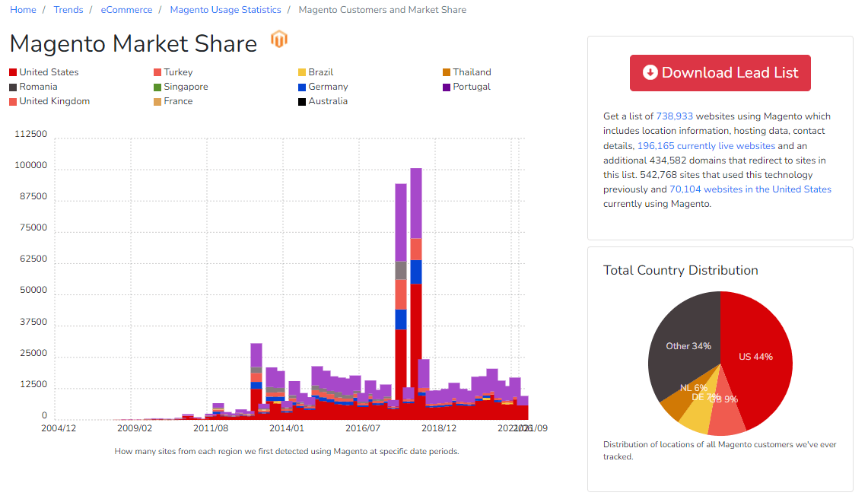
Task: Click the Magento logo icon beside heading
Action: [x=279, y=40]
